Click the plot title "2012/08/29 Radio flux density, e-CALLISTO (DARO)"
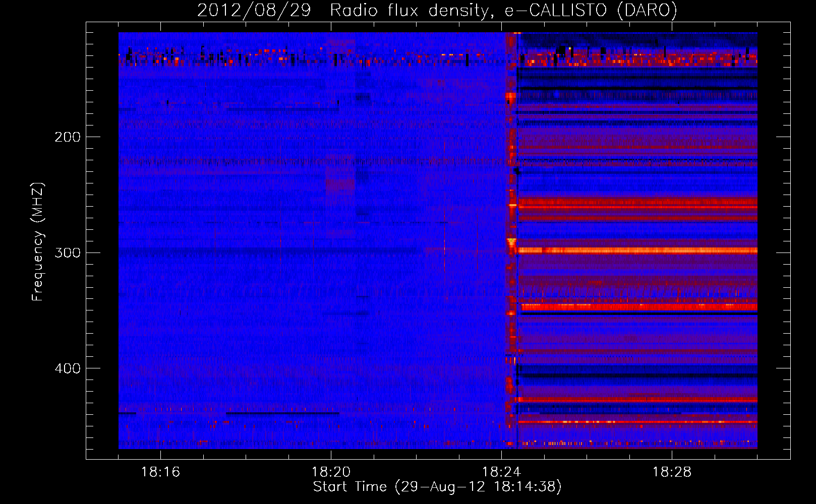The image size is (816, 504). point(437,10)
